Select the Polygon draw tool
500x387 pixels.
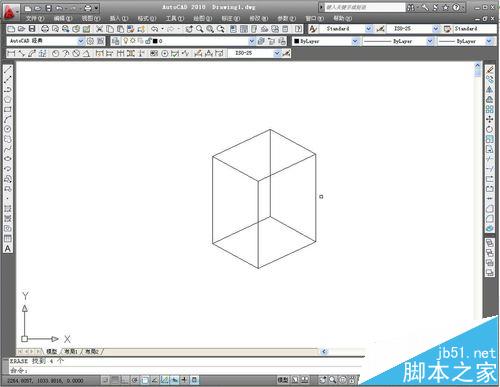8,99
